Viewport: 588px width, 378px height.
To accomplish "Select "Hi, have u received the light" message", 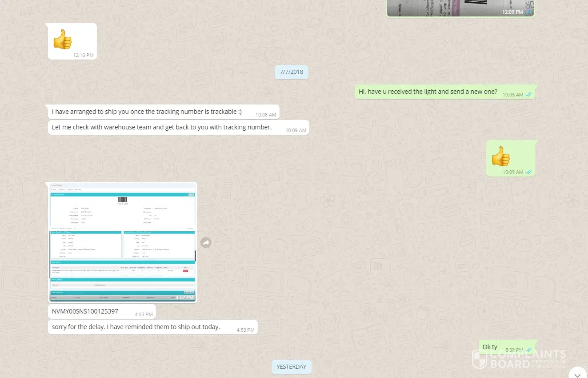I will (428, 92).
